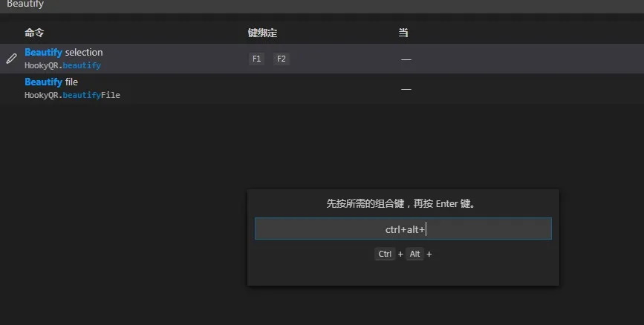The width and height of the screenshot is (644, 325).
Task: Click the 命令 column header
Action: (x=34, y=33)
